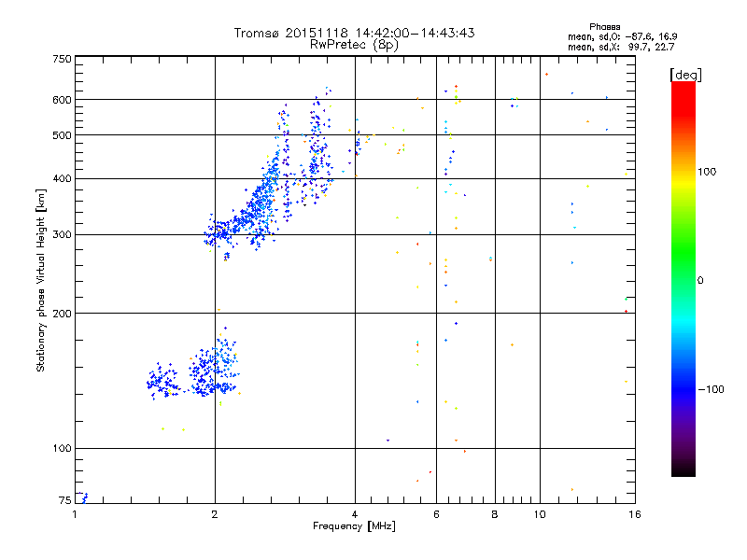This screenshot has width=747, height=560.
Task: Click x-axis tick label '1'
Action: click(75, 514)
